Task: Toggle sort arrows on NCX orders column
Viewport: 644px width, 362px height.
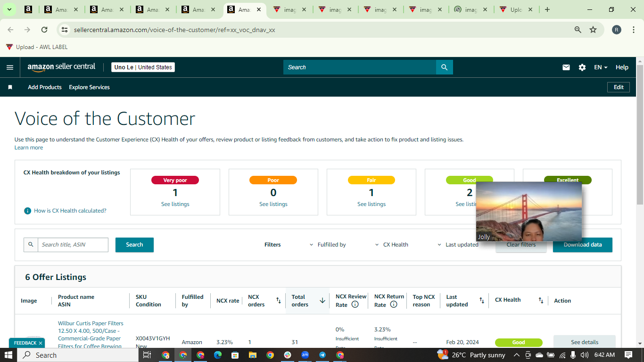Action: point(278,300)
